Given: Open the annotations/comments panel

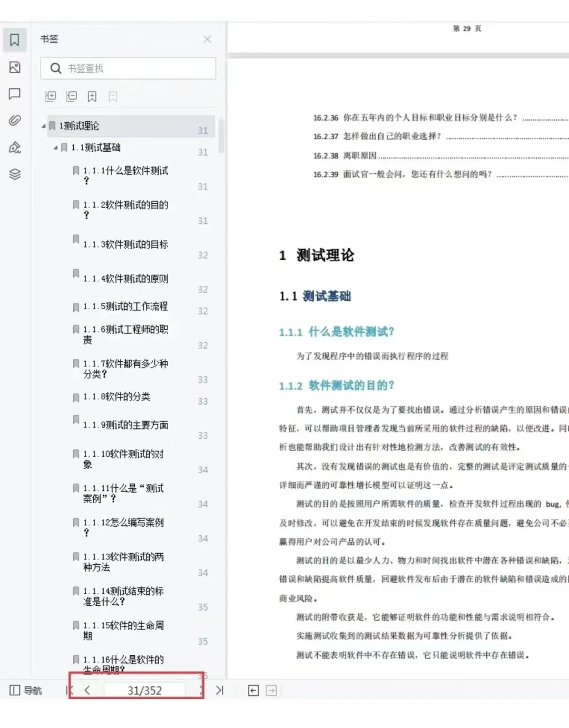Looking at the screenshot, I should tap(14, 94).
